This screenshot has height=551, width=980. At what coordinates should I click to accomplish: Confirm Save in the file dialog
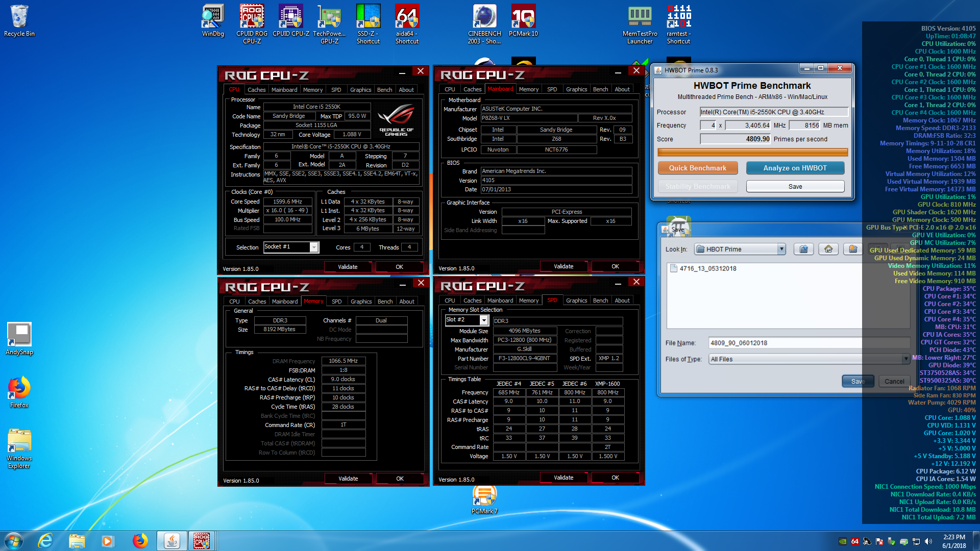[858, 381]
